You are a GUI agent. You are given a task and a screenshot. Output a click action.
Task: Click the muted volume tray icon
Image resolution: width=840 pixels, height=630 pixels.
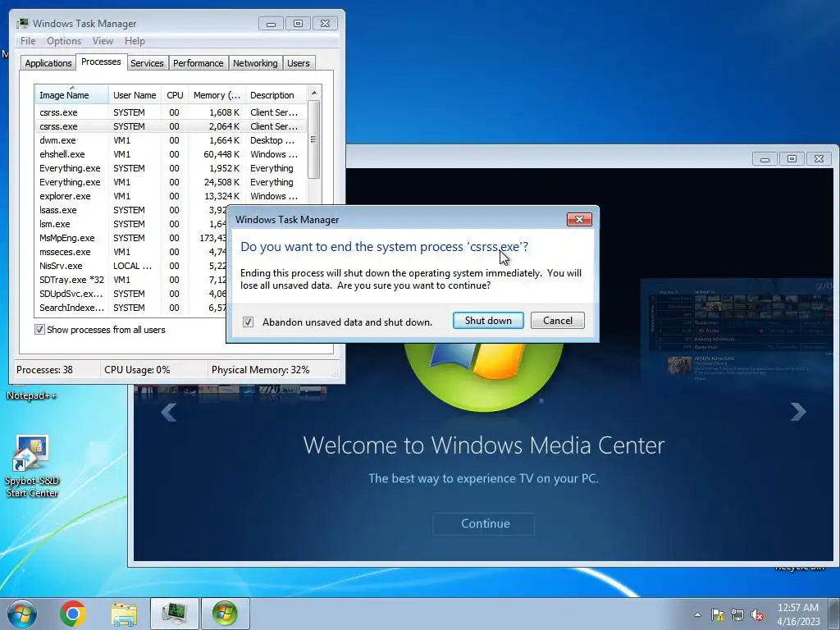point(757,614)
